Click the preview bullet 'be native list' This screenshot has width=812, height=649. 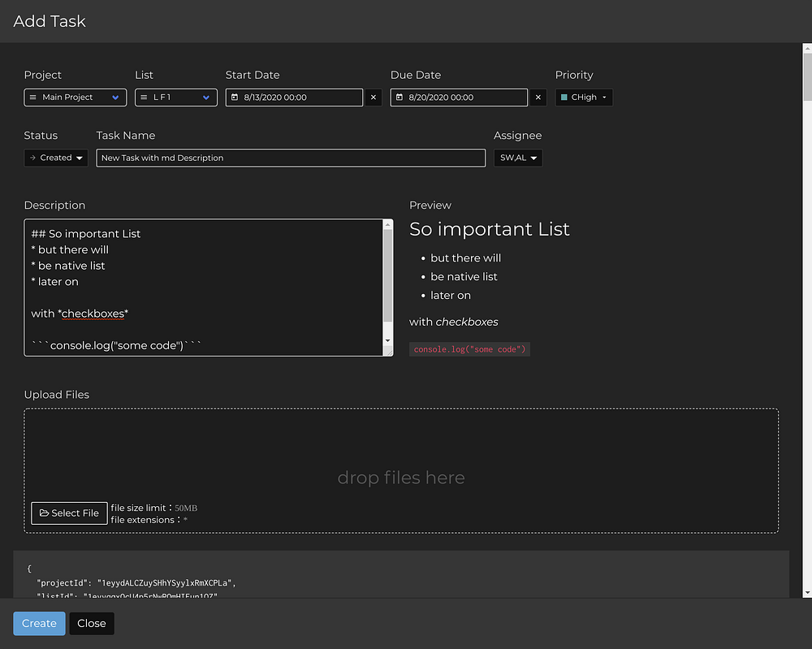tap(464, 277)
